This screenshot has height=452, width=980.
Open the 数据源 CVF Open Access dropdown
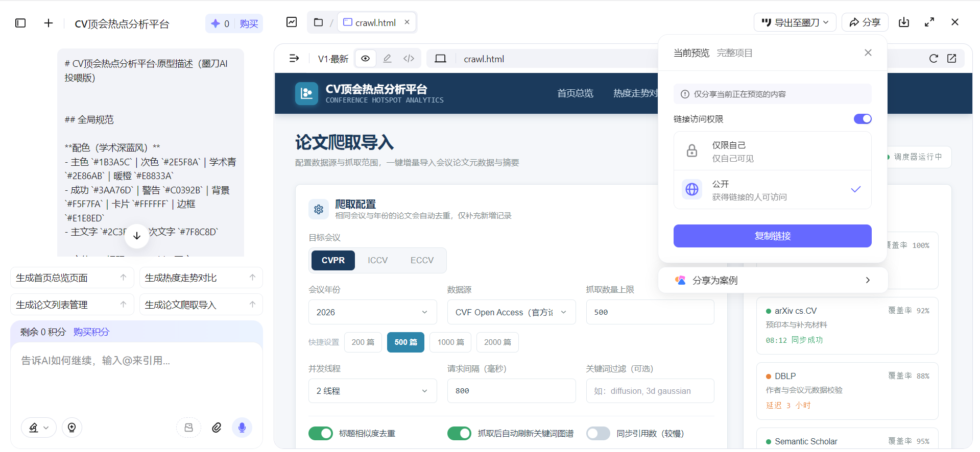[512, 312]
